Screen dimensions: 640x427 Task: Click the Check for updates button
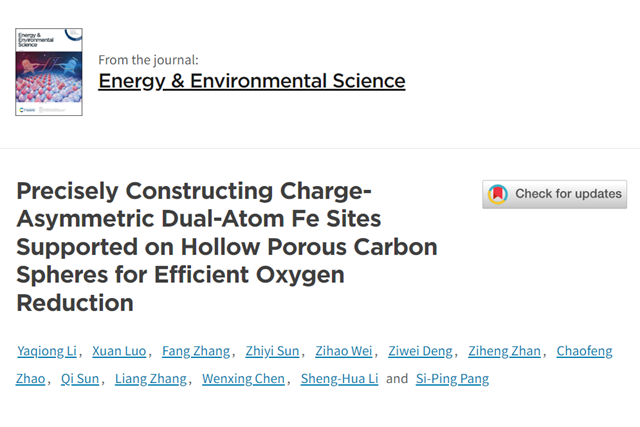[554, 194]
